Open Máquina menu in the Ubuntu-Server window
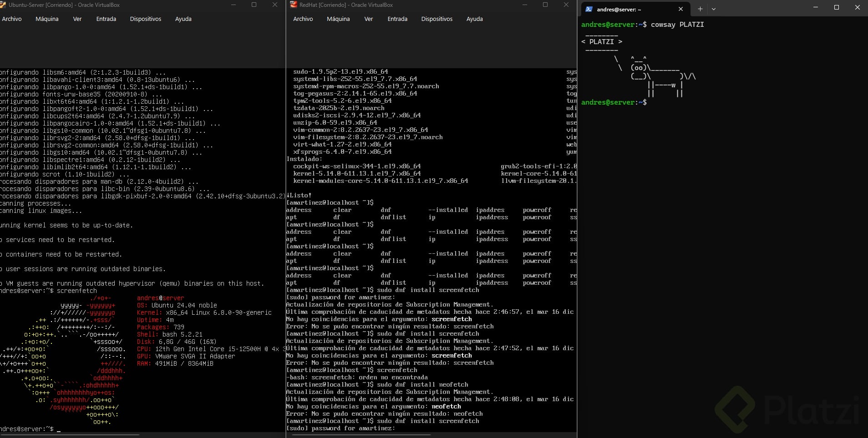Image resolution: width=868 pixels, height=438 pixels. tap(47, 19)
